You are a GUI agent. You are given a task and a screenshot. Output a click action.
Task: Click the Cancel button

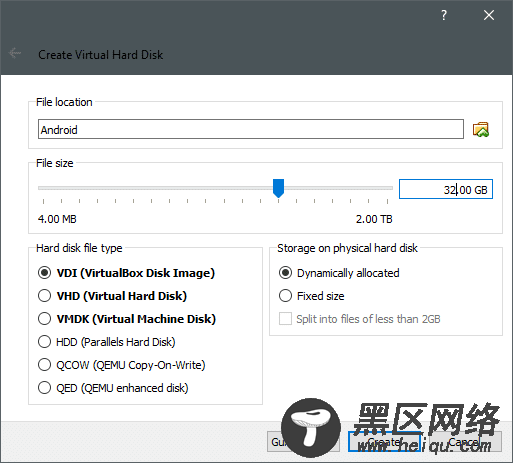coord(464,442)
